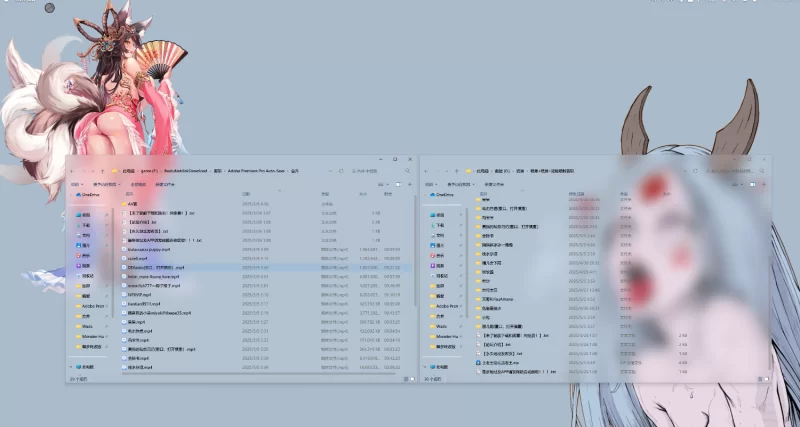Go back in the left Explorer window

pos(73,171)
